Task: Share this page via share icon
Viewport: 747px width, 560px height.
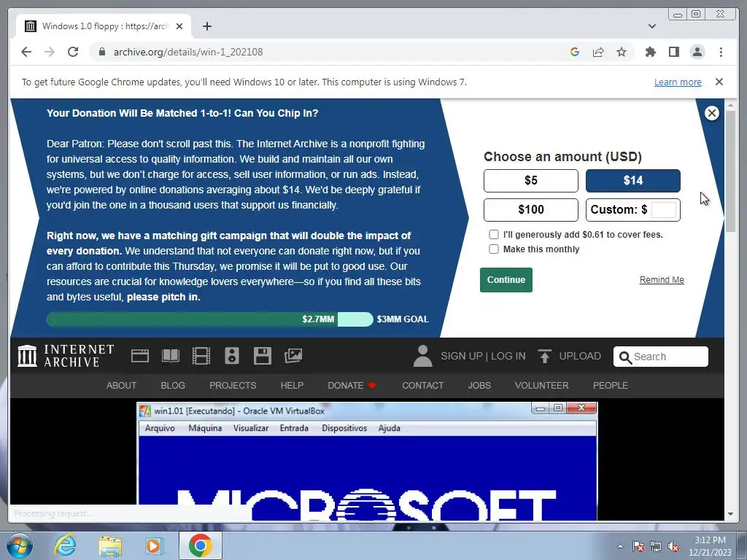Action: tap(598, 52)
